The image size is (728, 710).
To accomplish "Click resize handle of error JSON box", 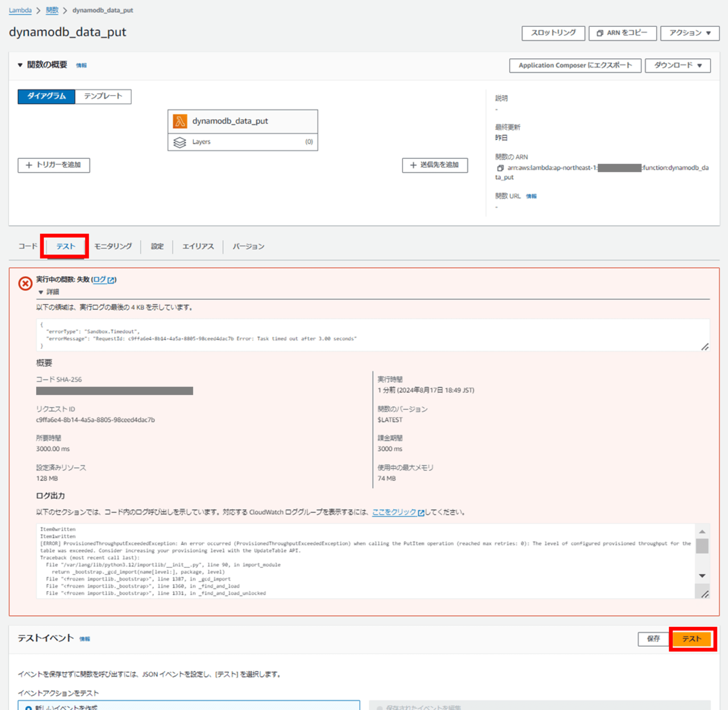I will click(704, 347).
